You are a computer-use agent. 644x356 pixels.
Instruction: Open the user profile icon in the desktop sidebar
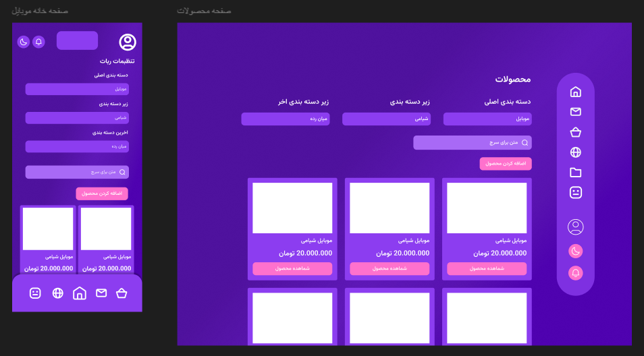(575, 227)
